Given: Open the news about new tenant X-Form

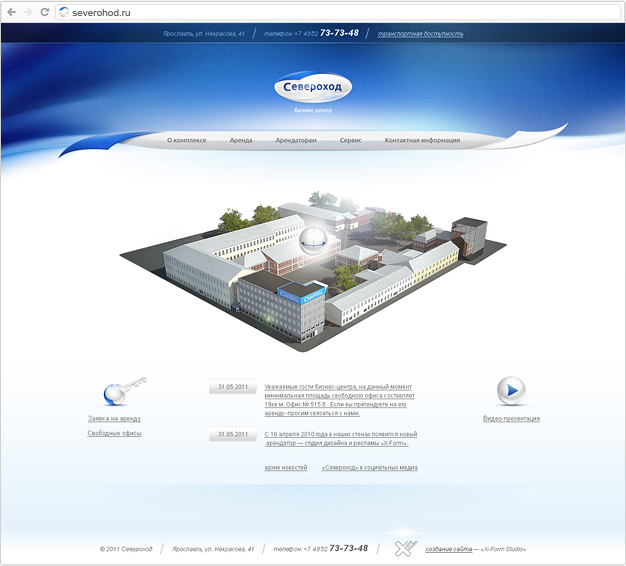Looking at the screenshot, I should coord(341,439).
